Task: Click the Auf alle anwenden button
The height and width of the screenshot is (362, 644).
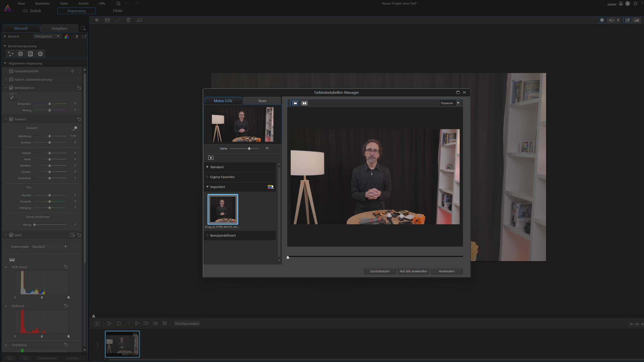Action: [x=413, y=271]
